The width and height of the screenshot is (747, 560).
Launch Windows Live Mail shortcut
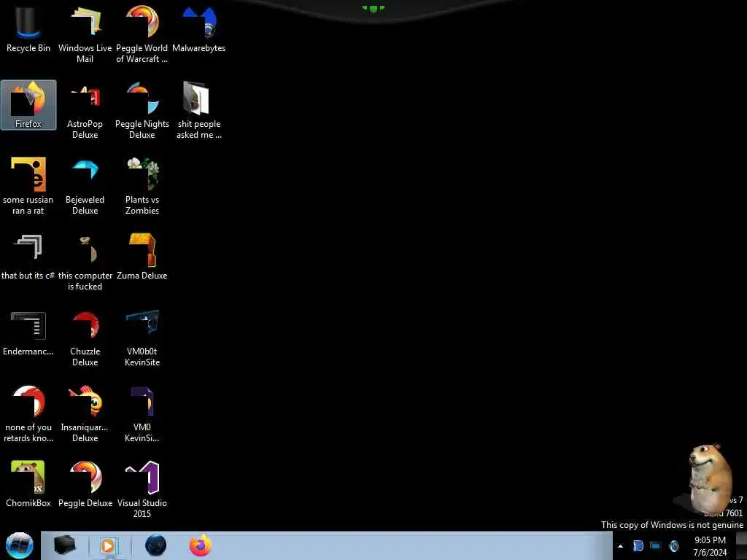tap(85, 34)
